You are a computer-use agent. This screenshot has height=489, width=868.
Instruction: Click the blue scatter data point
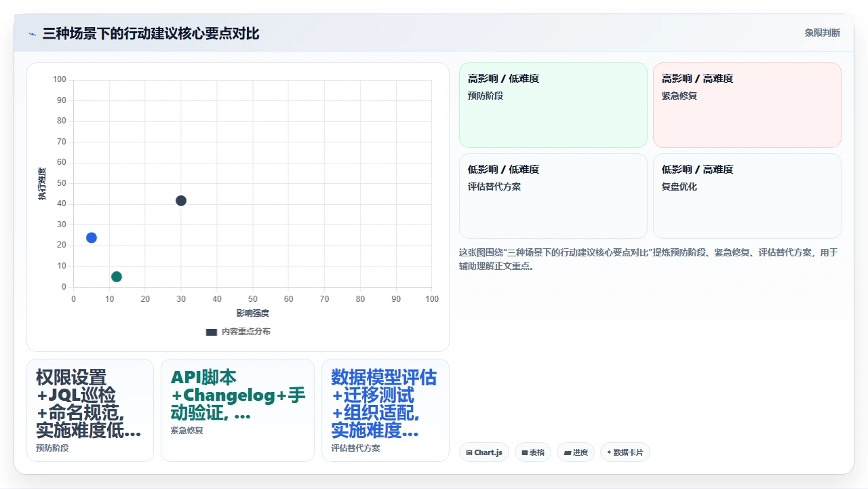click(92, 237)
